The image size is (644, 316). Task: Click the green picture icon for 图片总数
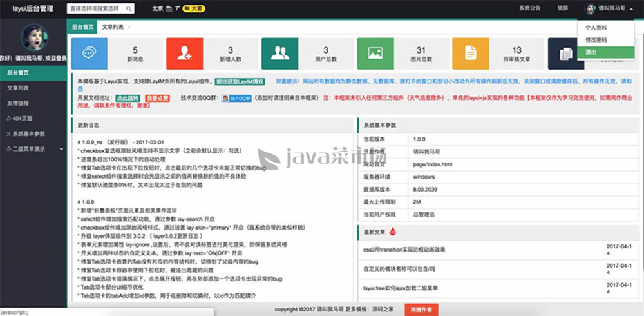(375, 54)
